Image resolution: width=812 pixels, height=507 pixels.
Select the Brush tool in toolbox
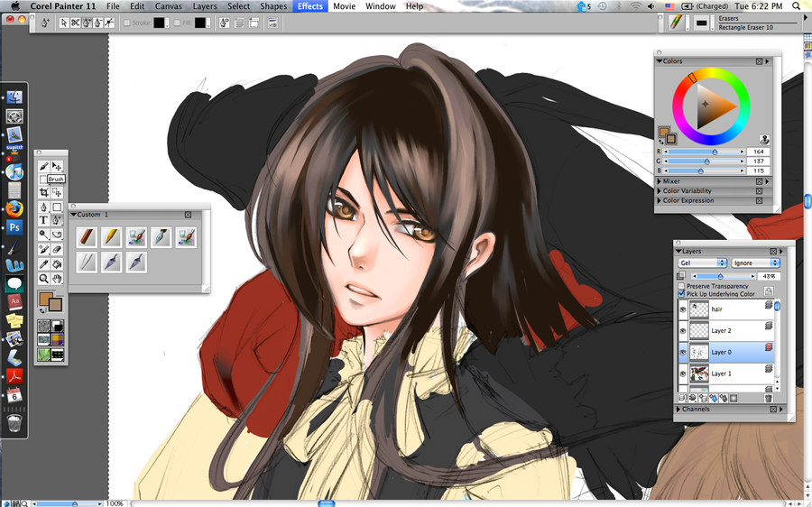point(43,166)
